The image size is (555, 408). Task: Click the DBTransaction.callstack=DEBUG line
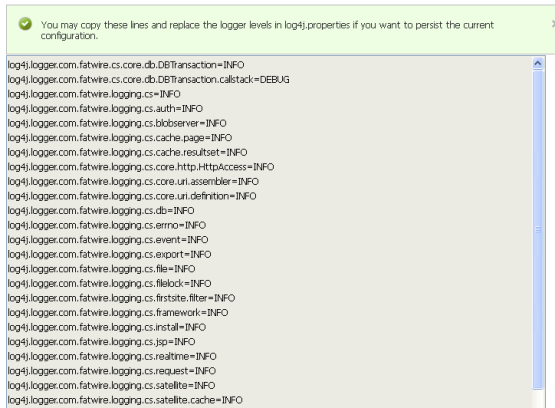coord(149,80)
